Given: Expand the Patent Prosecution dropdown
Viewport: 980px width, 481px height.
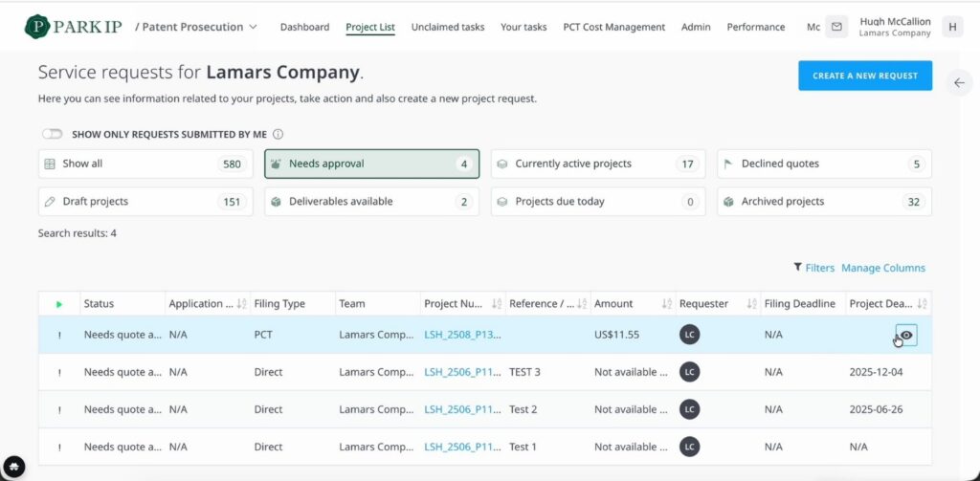Looking at the screenshot, I should pyautogui.click(x=197, y=27).
